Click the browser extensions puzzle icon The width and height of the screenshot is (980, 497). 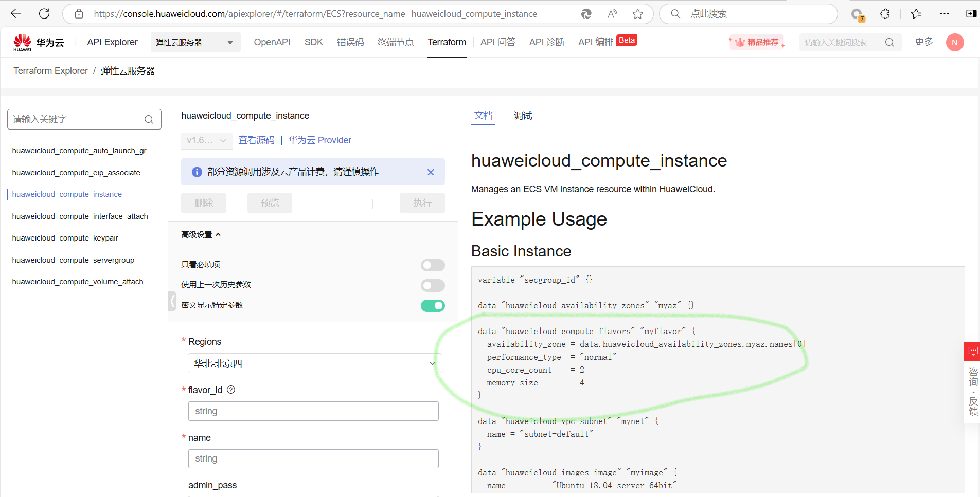pyautogui.click(x=885, y=14)
